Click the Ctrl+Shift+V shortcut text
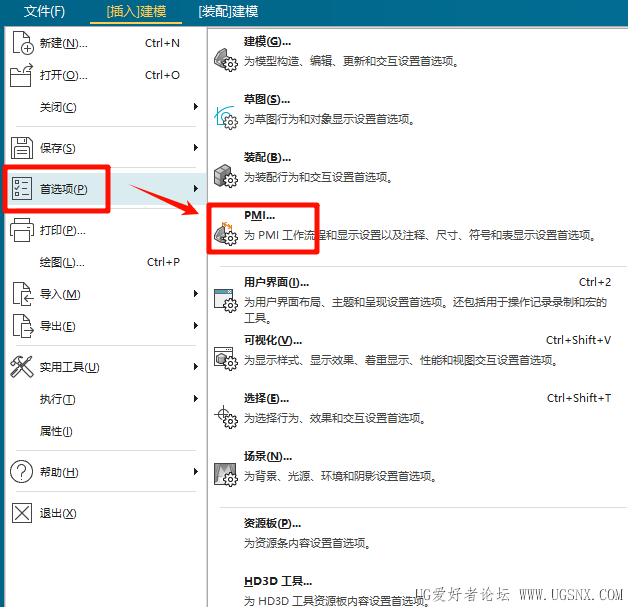Image resolution: width=628 pixels, height=607 pixels. pos(578,340)
